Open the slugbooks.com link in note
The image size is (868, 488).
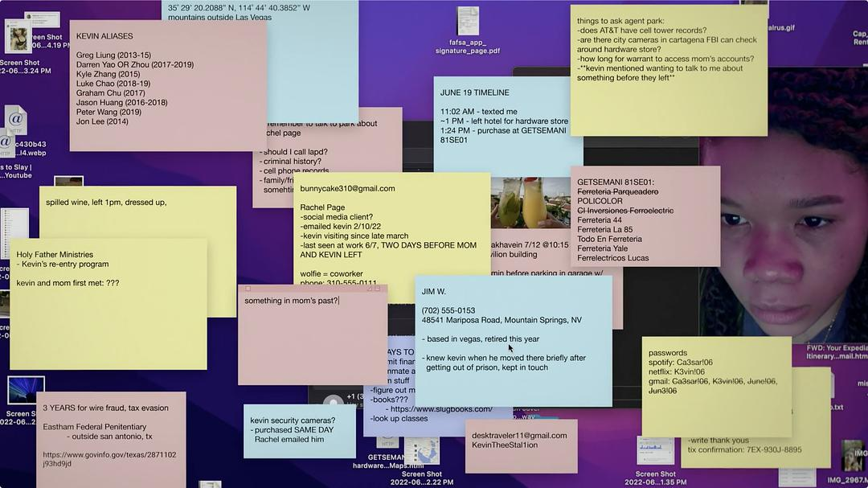coord(441,409)
